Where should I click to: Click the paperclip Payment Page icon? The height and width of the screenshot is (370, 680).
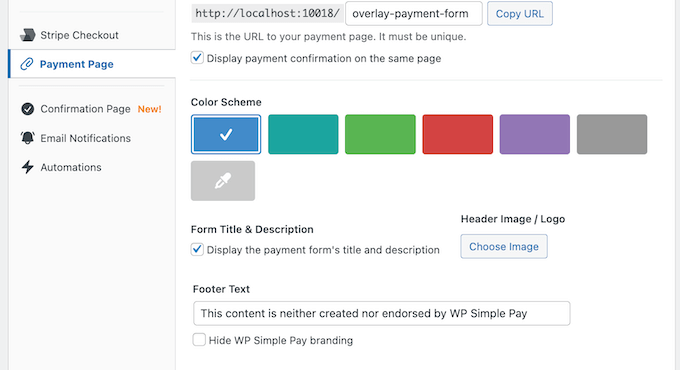click(x=27, y=64)
